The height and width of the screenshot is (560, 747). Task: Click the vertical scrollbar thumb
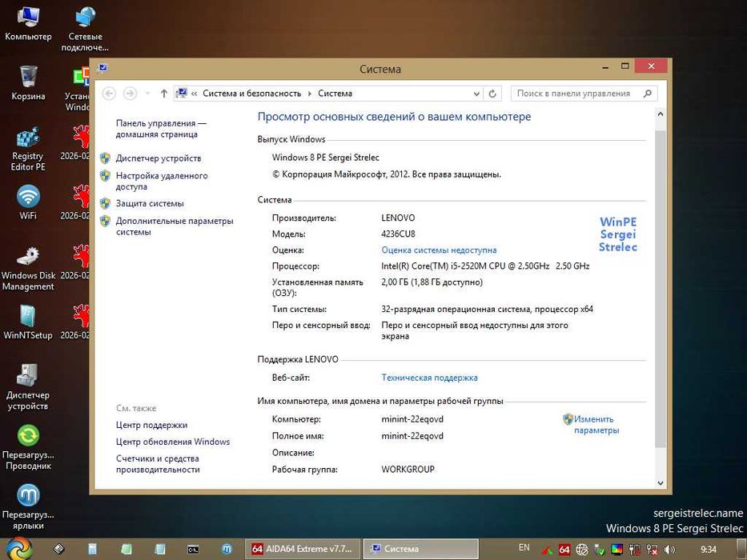pos(661,288)
